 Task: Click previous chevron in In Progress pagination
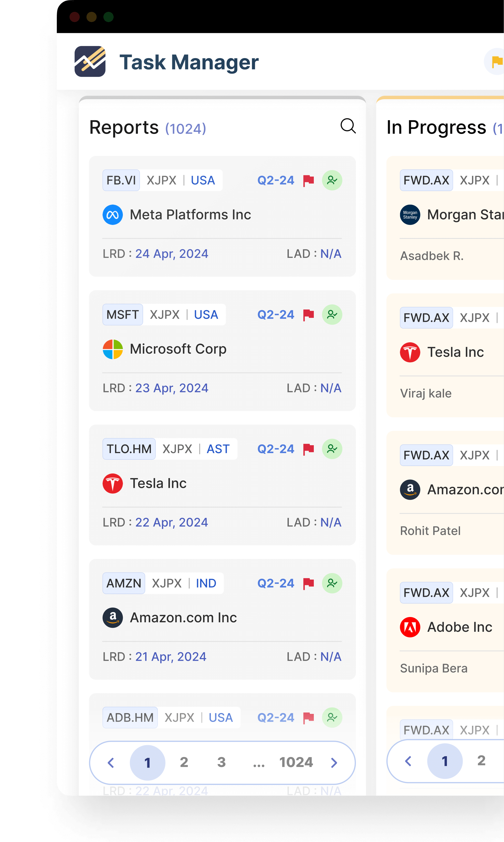point(408,761)
